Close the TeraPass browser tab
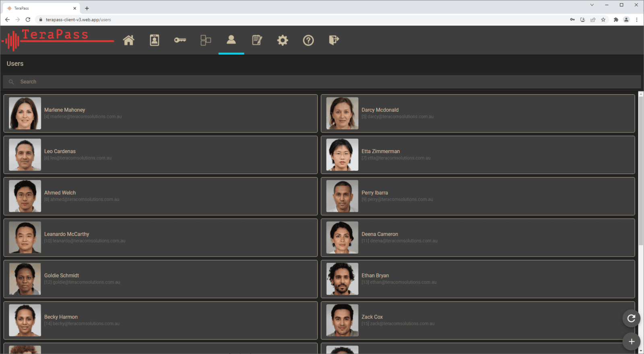The image size is (644, 354). [x=74, y=8]
